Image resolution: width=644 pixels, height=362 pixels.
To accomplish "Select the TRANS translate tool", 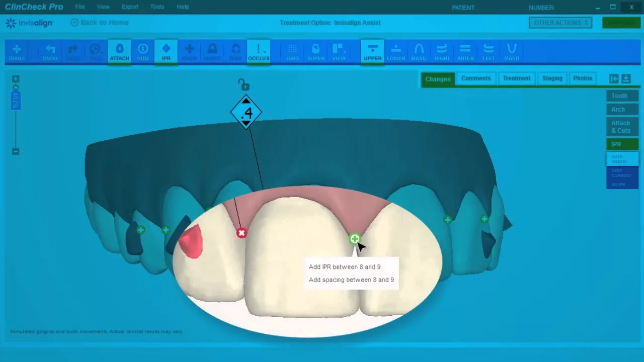I will click(x=16, y=52).
